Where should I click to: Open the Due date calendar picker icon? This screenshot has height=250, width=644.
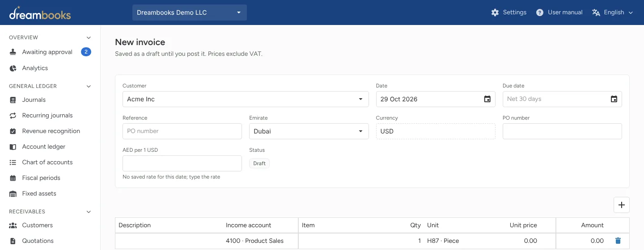(614, 99)
